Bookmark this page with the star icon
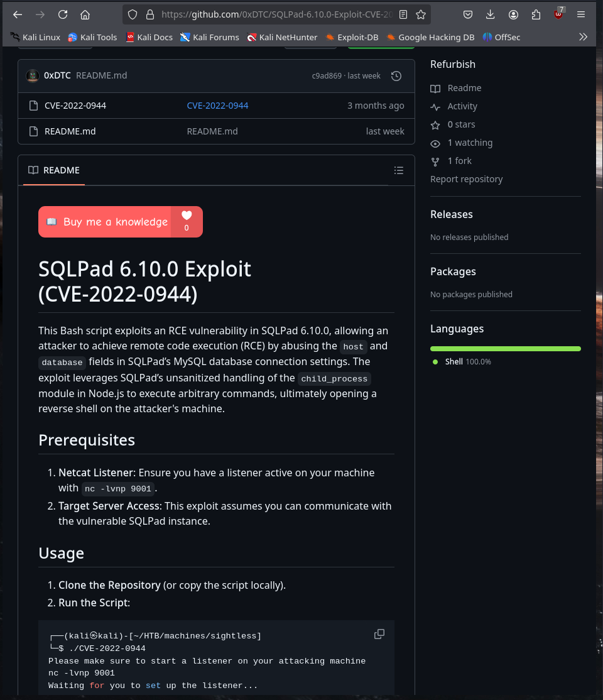Image resolution: width=603 pixels, height=700 pixels. 420,14
